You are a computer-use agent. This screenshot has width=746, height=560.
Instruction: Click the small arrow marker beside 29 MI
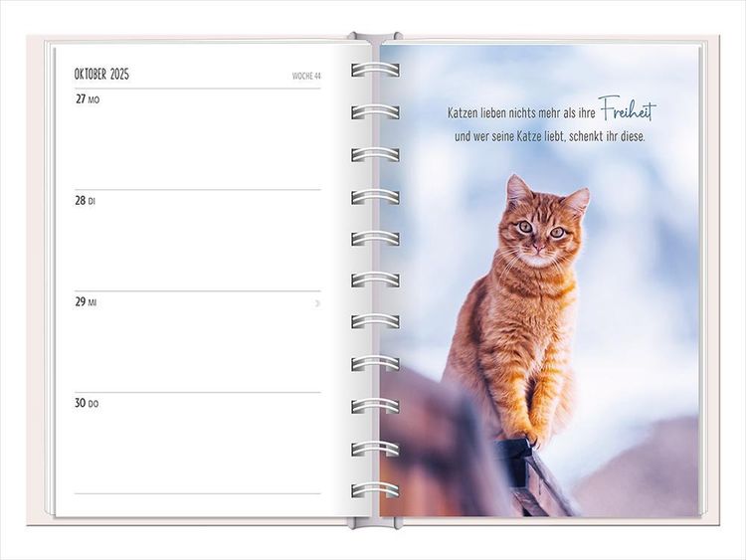(x=317, y=302)
